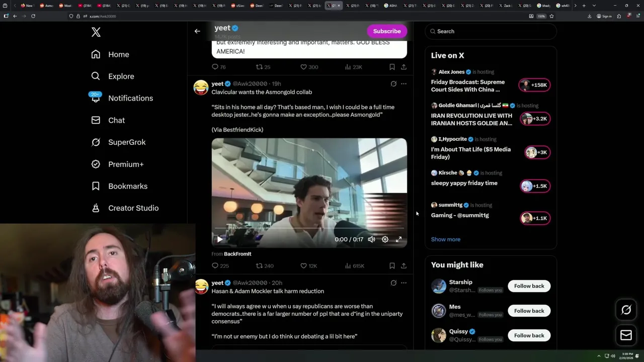
Task: Open Grok on the Hasan post
Action: click(393, 283)
